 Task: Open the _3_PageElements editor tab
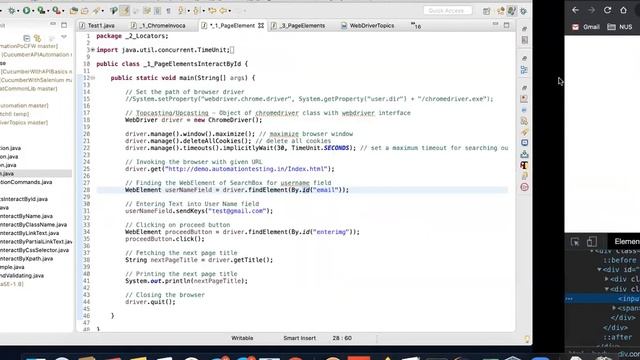click(x=298, y=26)
